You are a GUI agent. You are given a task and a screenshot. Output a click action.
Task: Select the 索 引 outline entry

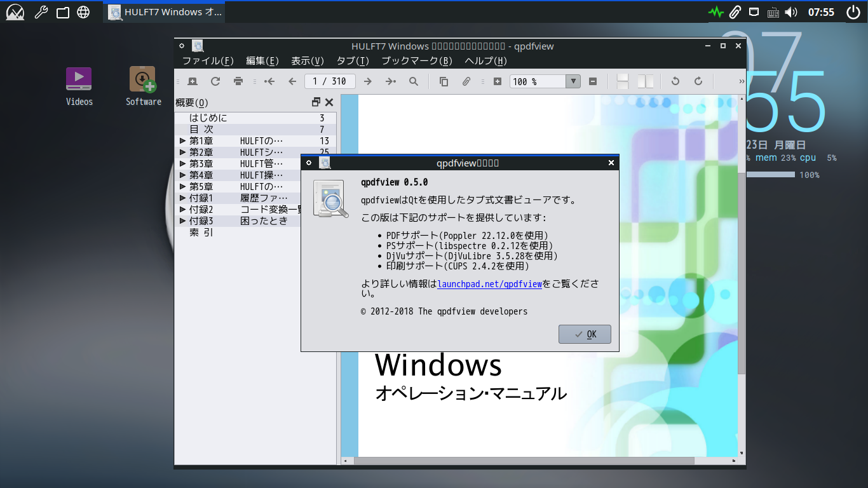255,233
